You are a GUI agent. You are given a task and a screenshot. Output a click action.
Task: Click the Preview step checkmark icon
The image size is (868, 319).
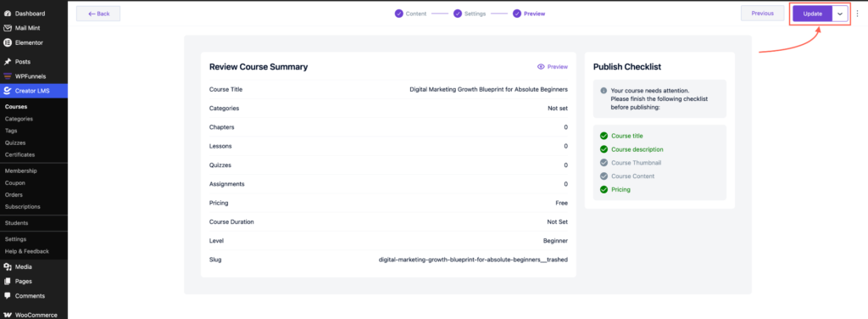[516, 14]
